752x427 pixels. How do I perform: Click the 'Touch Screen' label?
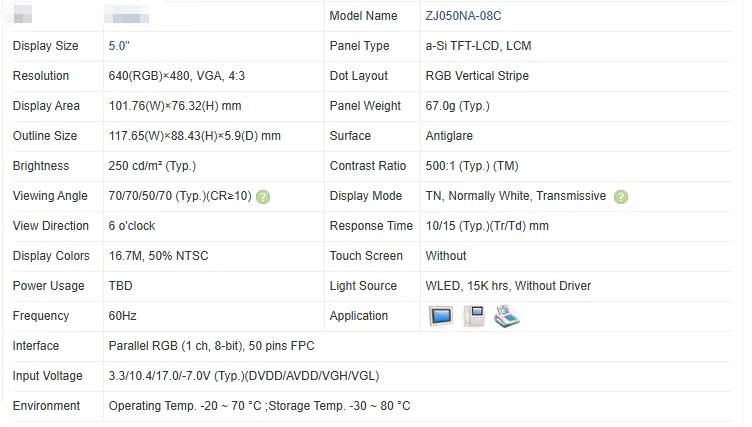[x=366, y=256]
